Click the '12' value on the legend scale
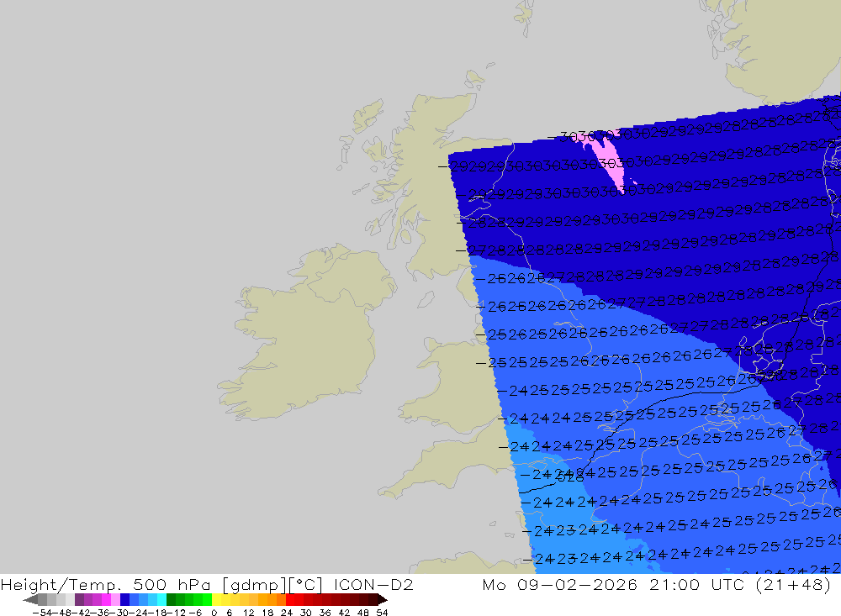The image size is (841, 616). click(248, 613)
